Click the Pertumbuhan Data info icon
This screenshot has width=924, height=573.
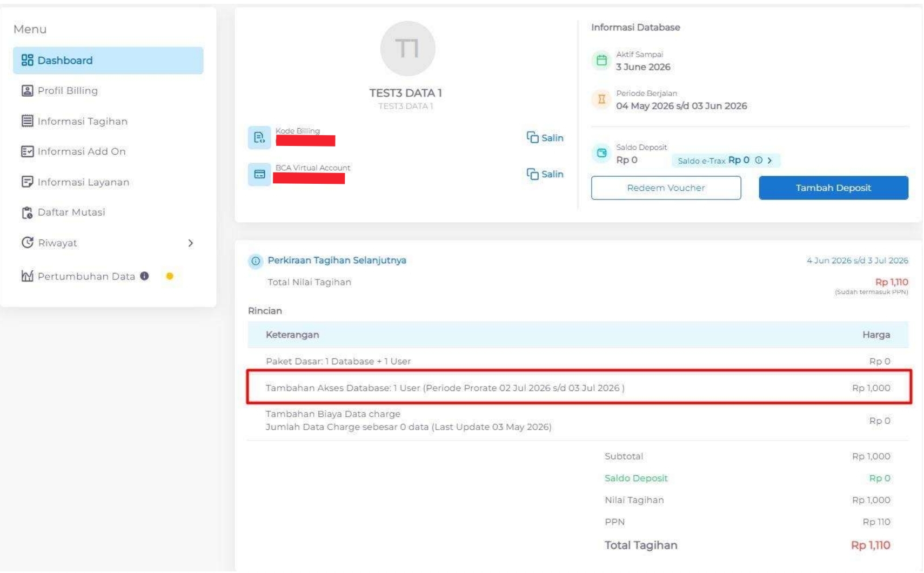[144, 276]
